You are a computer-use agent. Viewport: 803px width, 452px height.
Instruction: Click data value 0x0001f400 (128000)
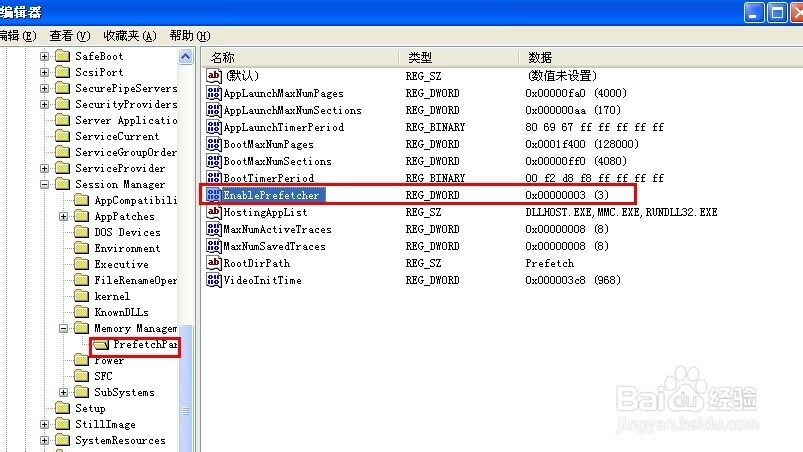582,144
